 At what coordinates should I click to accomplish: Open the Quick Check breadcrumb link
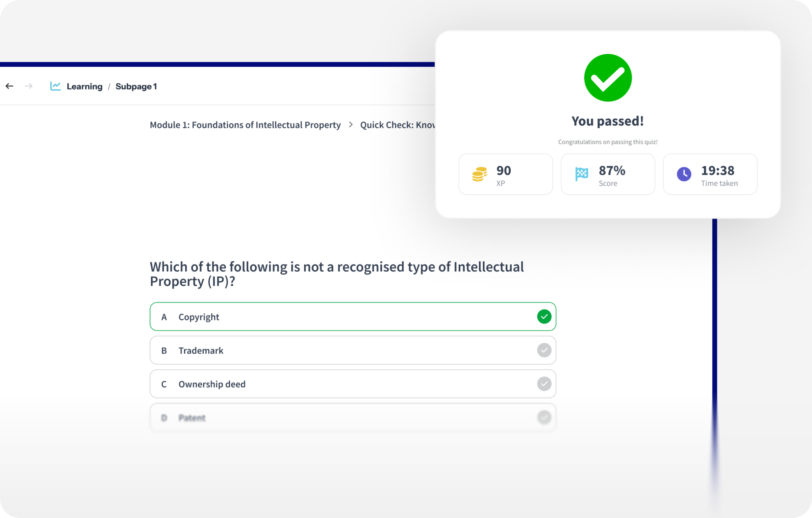(397, 125)
